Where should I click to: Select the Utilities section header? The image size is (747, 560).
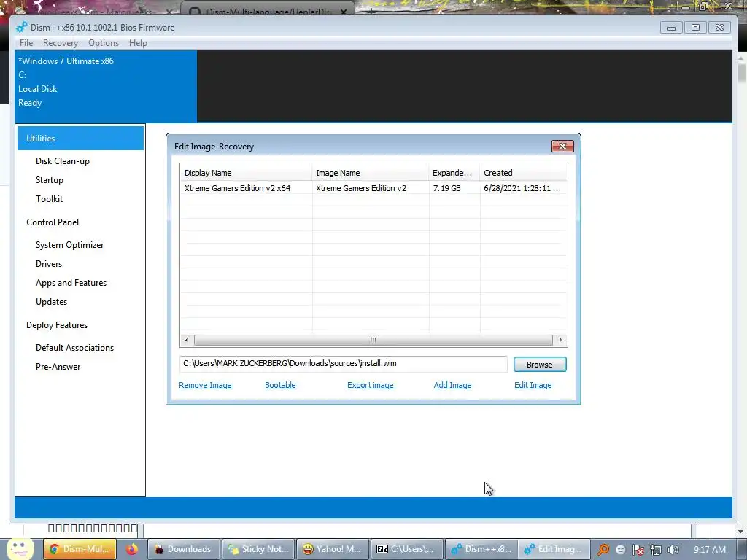point(80,138)
